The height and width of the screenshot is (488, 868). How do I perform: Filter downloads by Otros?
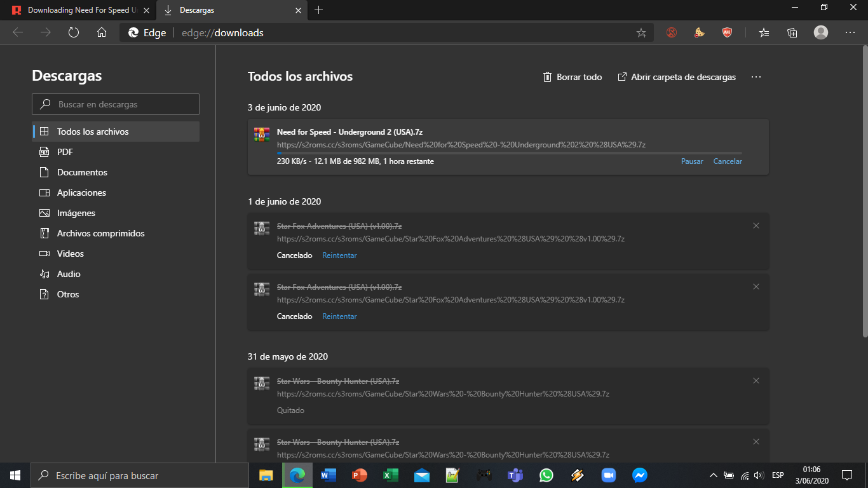tap(116, 294)
